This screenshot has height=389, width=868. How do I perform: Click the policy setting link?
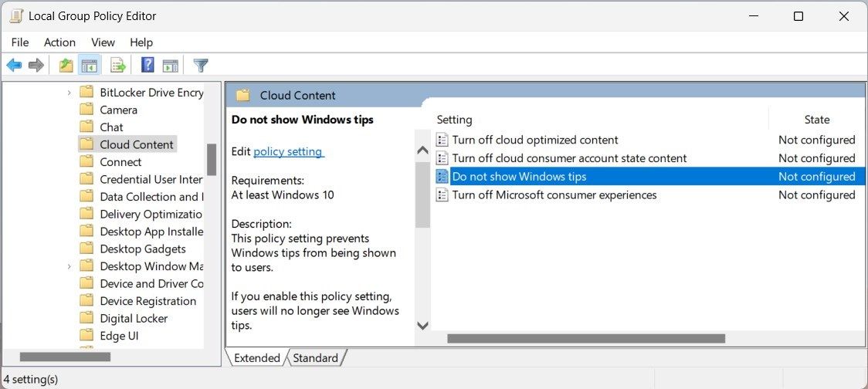(x=287, y=152)
